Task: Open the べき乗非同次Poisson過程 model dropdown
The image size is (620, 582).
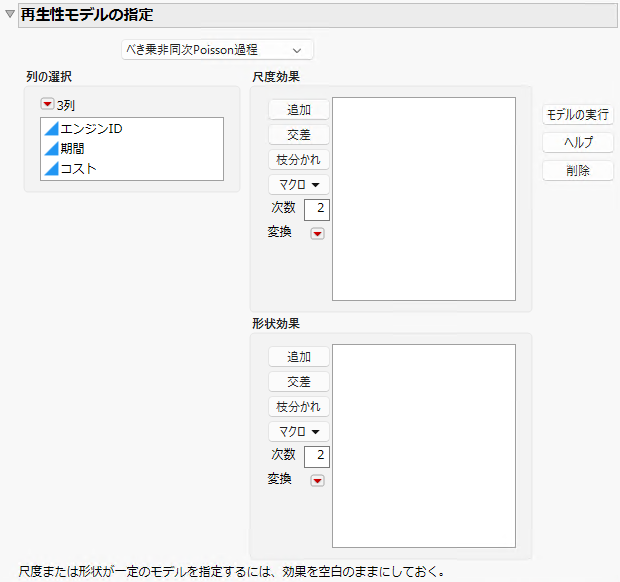Action: (x=217, y=50)
